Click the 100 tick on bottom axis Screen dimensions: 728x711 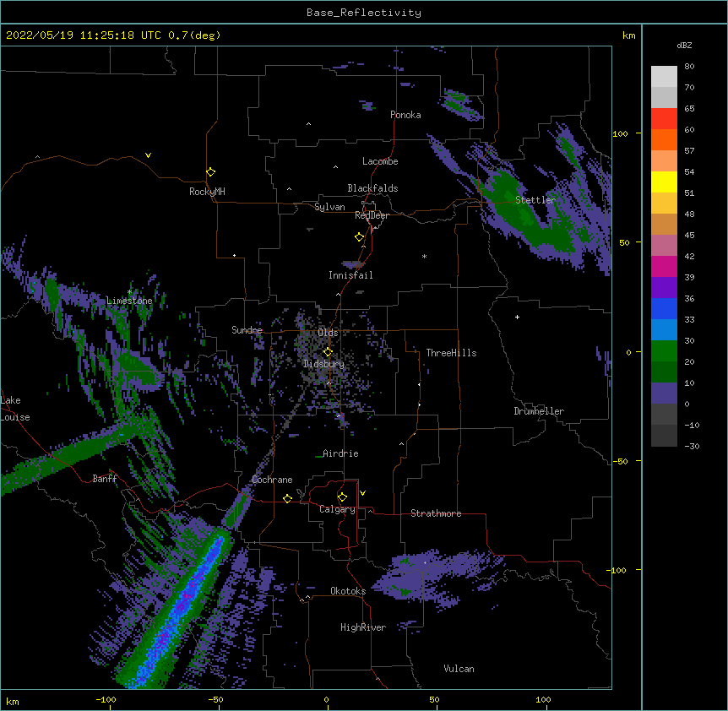tap(543, 699)
